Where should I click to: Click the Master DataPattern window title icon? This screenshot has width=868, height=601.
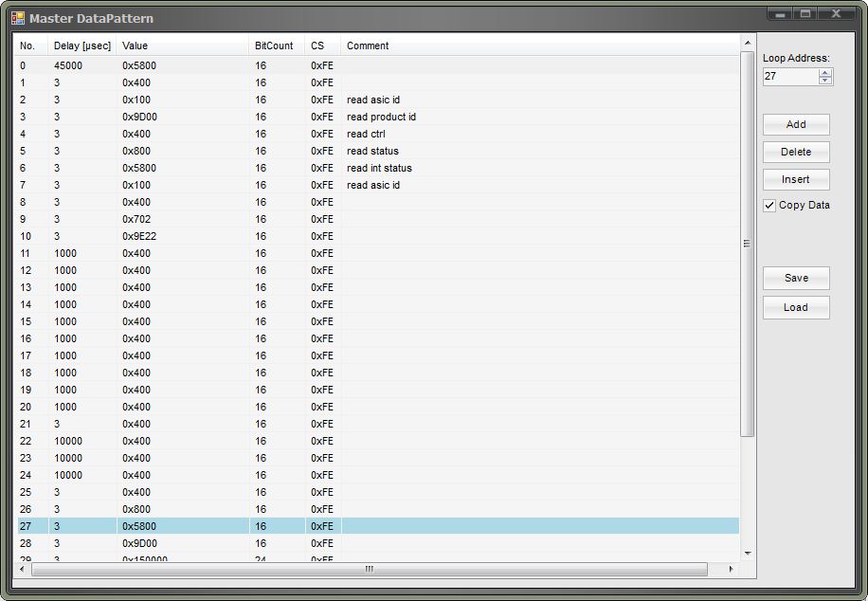point(17,18)
